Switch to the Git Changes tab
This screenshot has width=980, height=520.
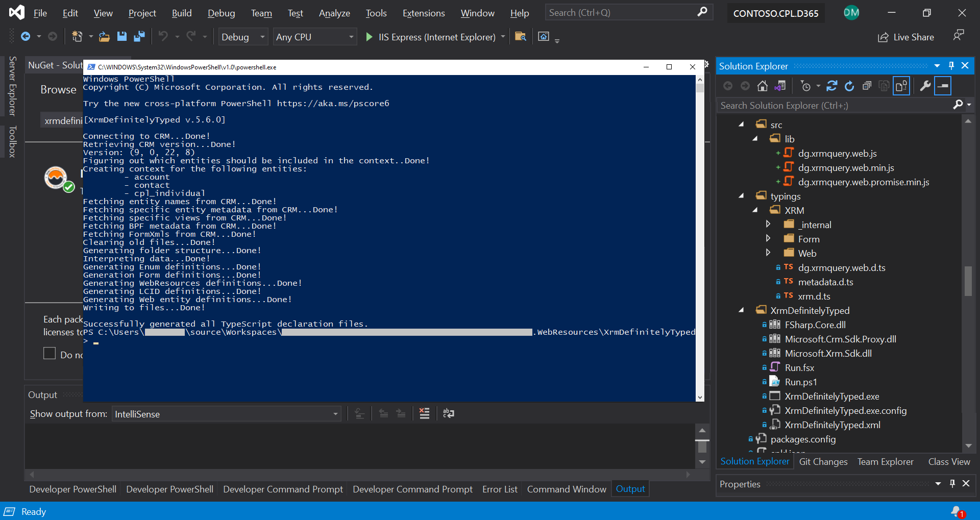823,462
